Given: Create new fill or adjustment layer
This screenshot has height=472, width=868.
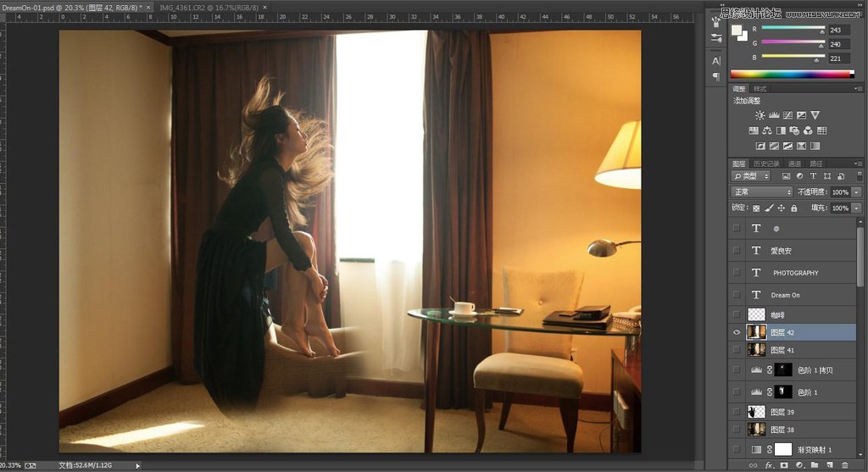Looking at the screenshot, I should pos(799,465).
